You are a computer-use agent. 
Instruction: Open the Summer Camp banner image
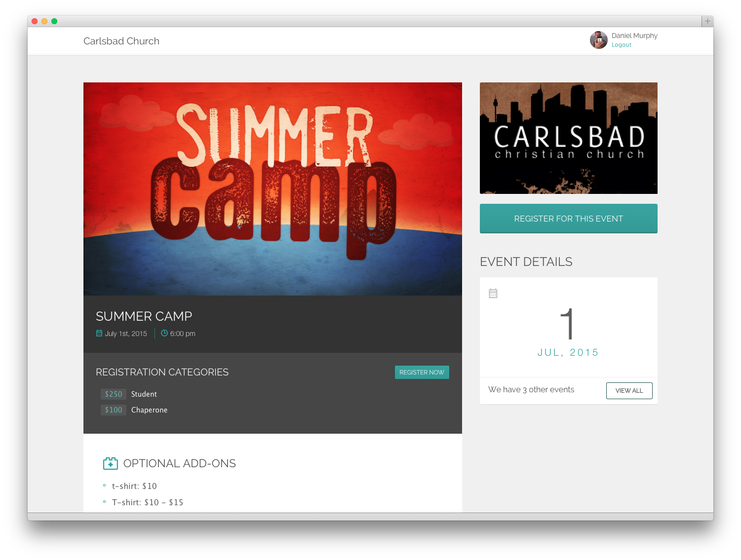point(273,189)
